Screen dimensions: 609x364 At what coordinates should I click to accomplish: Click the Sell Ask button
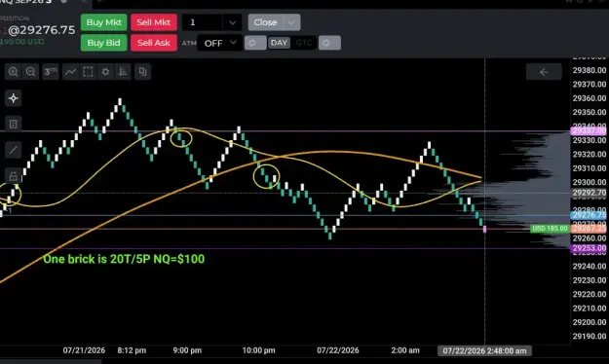click(154, 43)
